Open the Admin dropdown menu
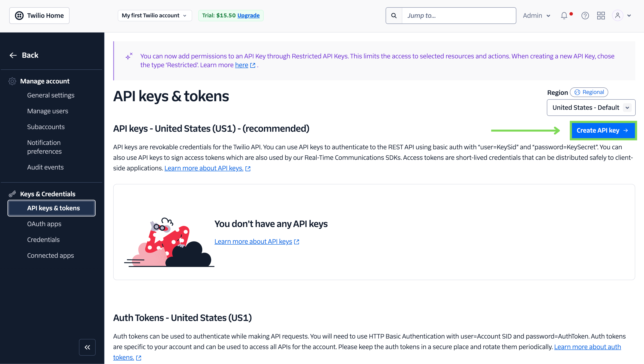644x364 pixels. pyautogui.click(x=537, y=16)
